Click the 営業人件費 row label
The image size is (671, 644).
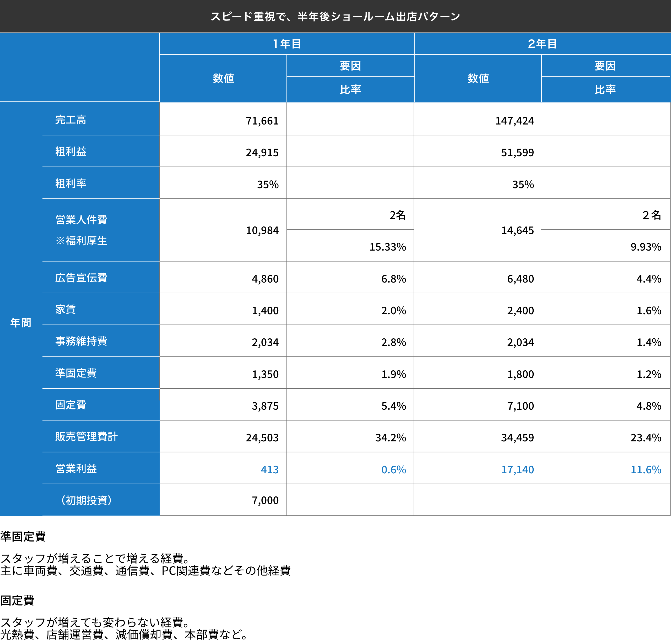pyautogui.click(x=81, y=219)
